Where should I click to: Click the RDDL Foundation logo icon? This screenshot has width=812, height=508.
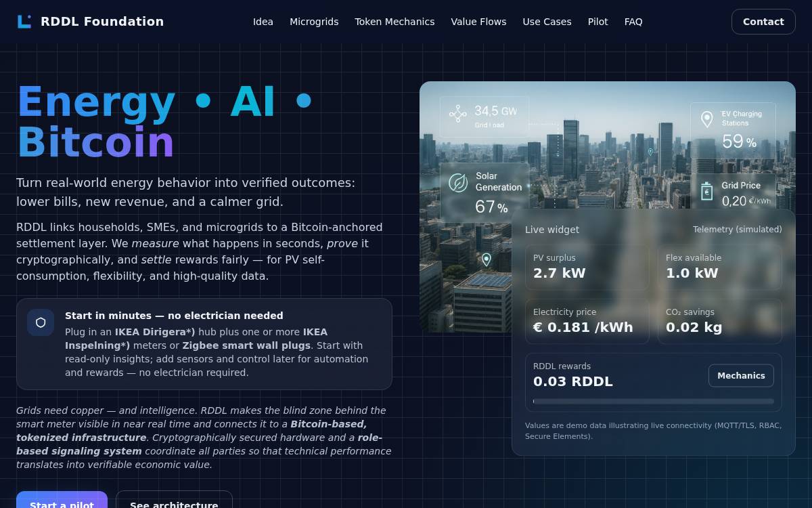coord(24,22)
